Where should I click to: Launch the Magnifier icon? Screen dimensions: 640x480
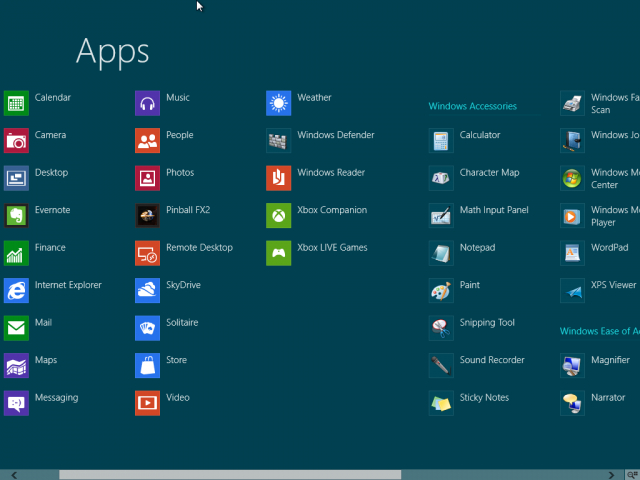[572, 366]
